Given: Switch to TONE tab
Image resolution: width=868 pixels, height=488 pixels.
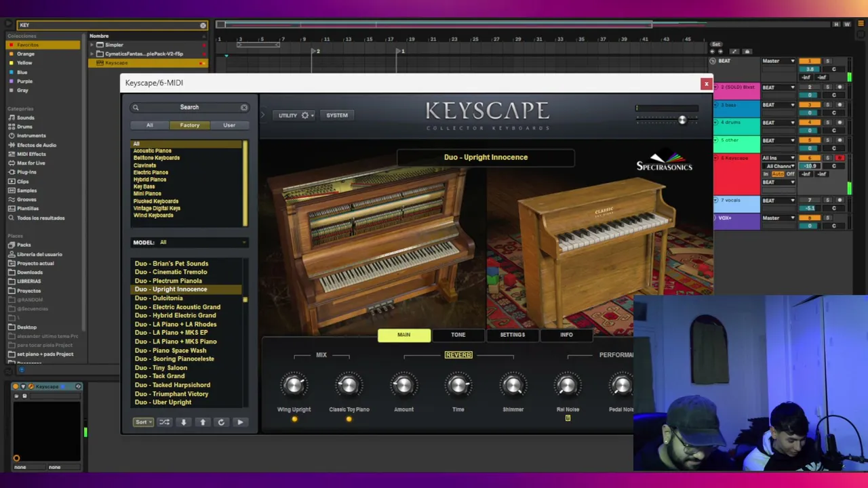Looking at the screenshot, I should pos(458,335).
